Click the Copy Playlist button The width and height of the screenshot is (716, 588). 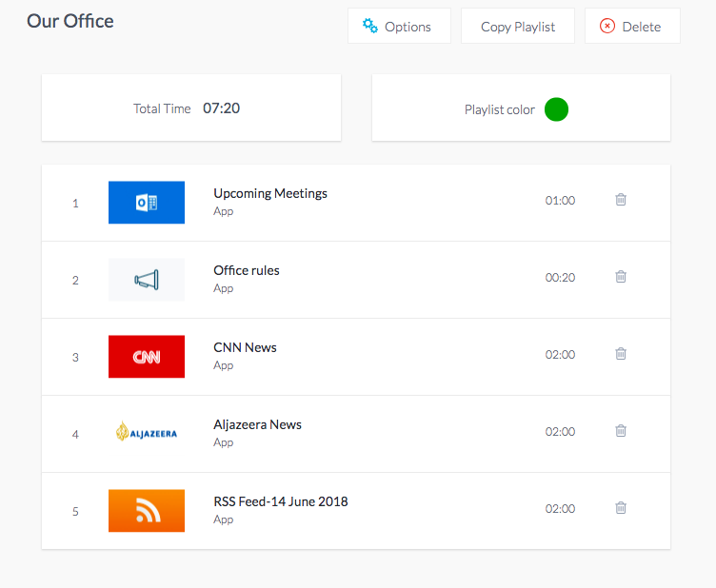(x=518, y=26)
